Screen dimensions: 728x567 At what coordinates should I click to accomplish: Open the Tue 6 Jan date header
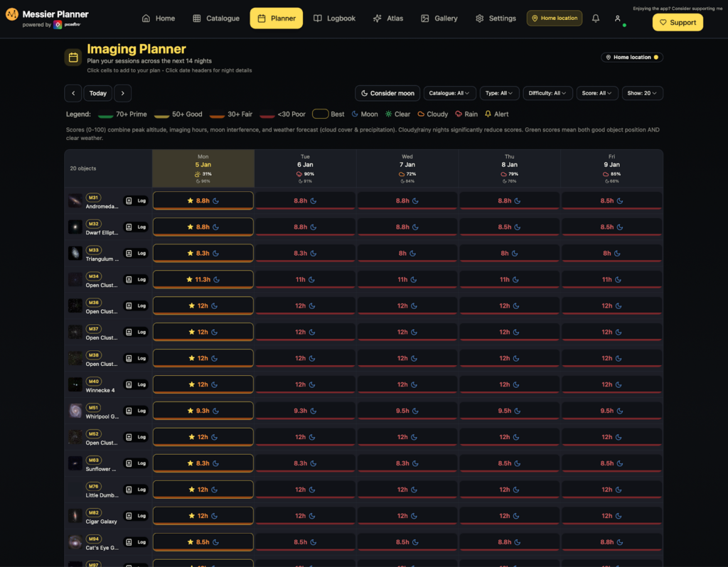click(x=305, y=168)
